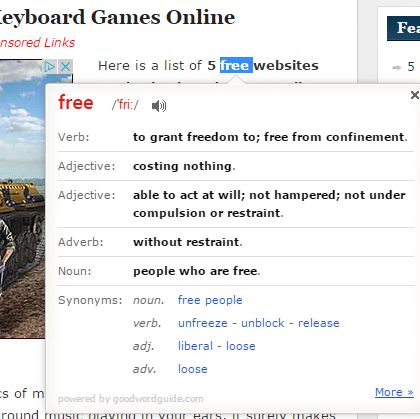The image size is (420, 419).
Task: Select the unblock synonym
Action: click(x=263, y=323)
